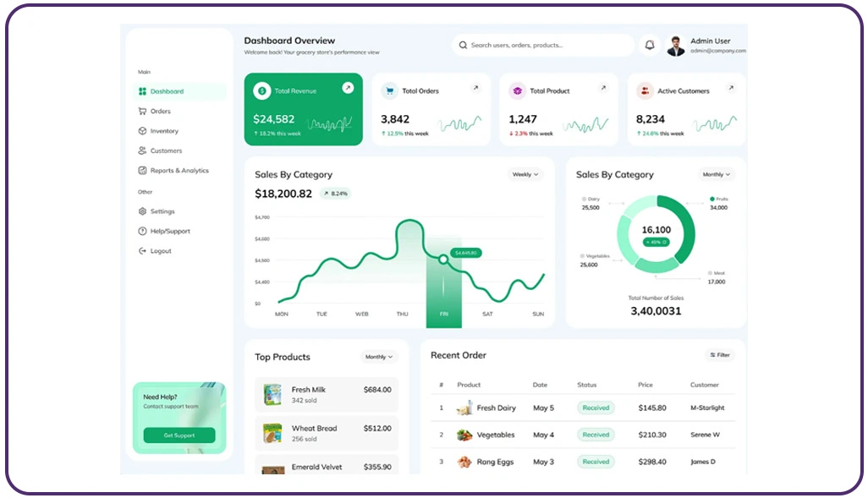Open the Monthly dropdown in Top Products

[379, 357]
